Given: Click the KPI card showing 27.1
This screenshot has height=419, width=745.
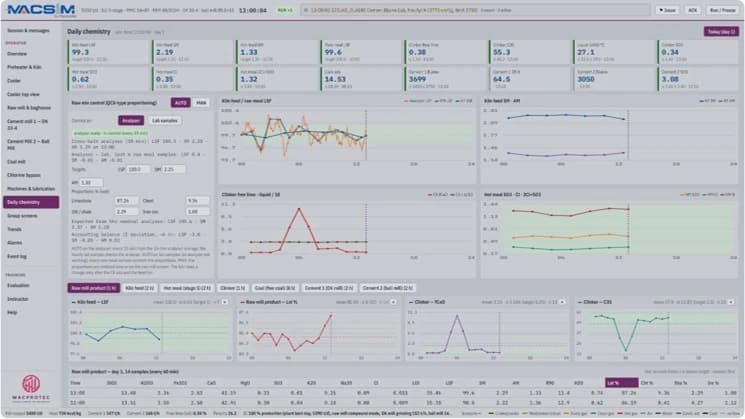Looking at the screenshot, I should [614, 52].
